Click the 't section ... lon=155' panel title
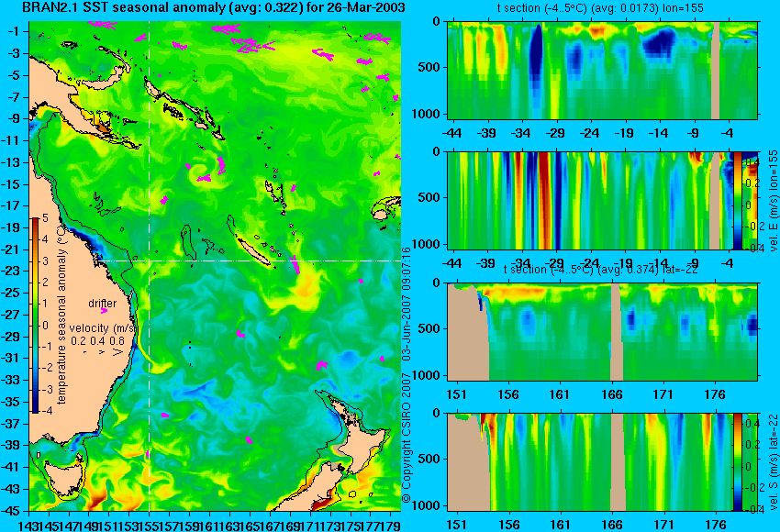780x532 pixels. pos(600,8)
